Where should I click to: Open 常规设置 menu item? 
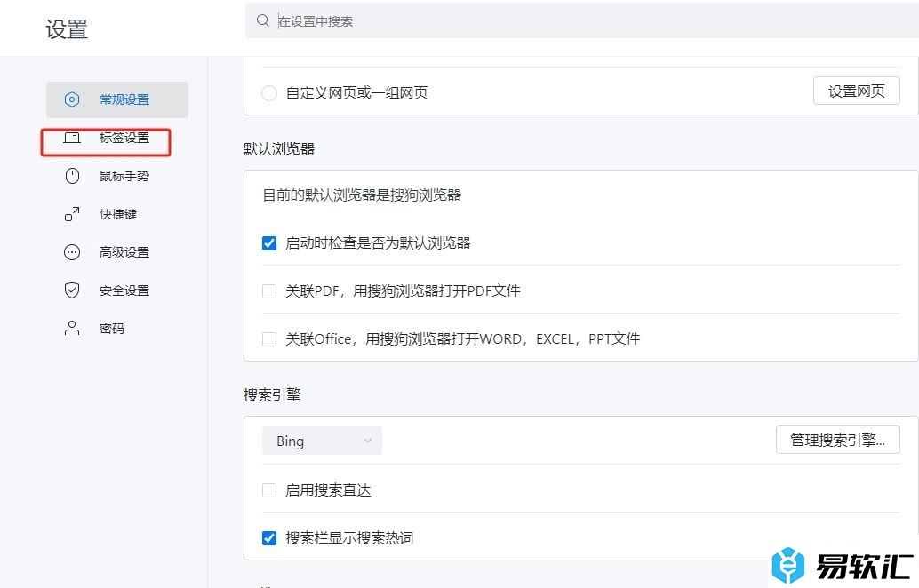(117, 99)
